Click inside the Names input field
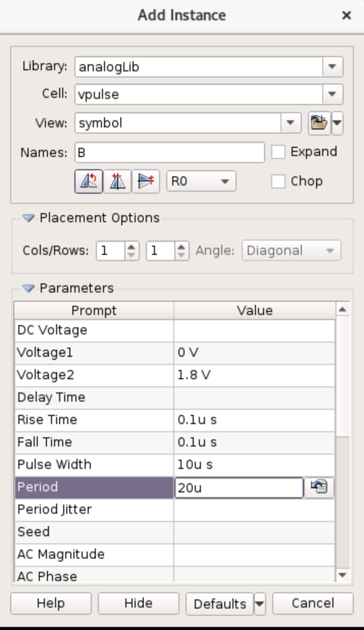Image resolution: width=364 pixels, height=630 pixels. (168, 151)
